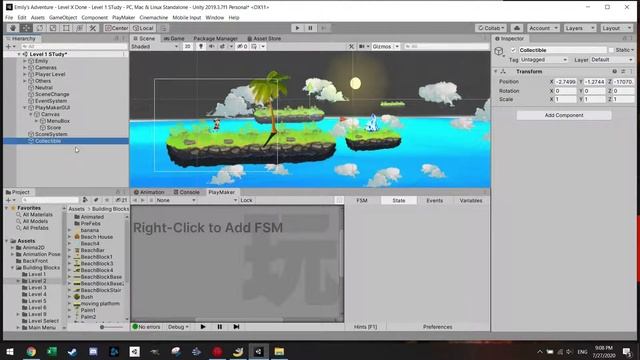
Task: Open the Layout dropdown
Action: (x=616, y=28)
